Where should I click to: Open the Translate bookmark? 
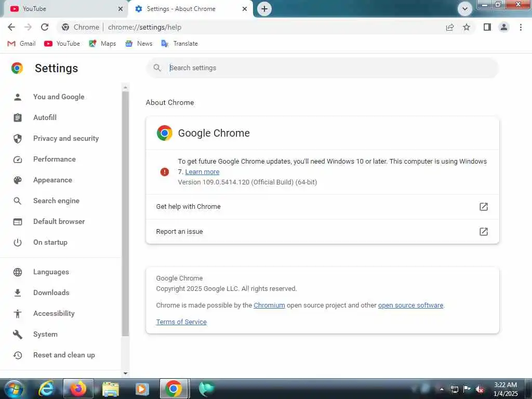point(179,44)
